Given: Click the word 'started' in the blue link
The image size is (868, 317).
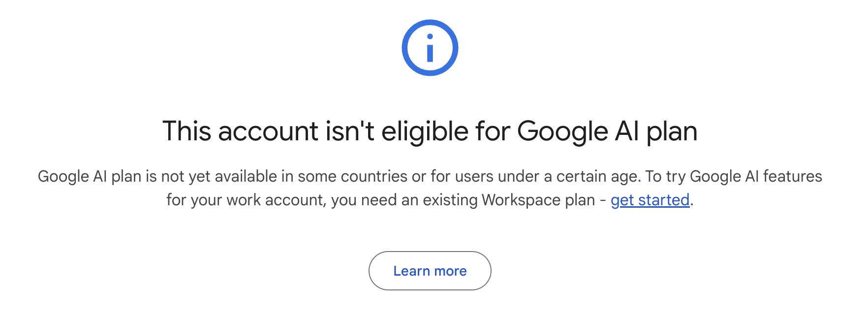Looking at the screenshot, I should click(x=664, y=200).
